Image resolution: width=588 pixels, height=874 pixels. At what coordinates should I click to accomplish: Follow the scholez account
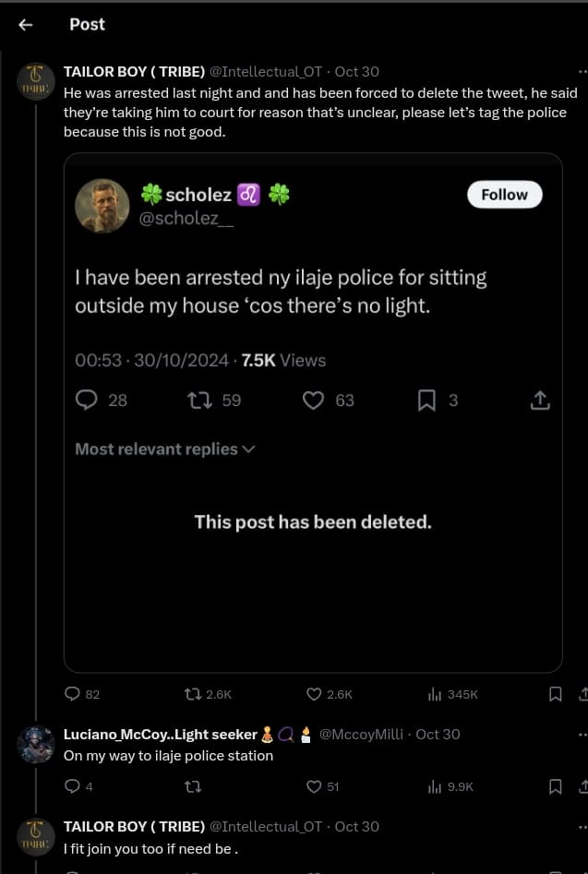pos(504,195)
